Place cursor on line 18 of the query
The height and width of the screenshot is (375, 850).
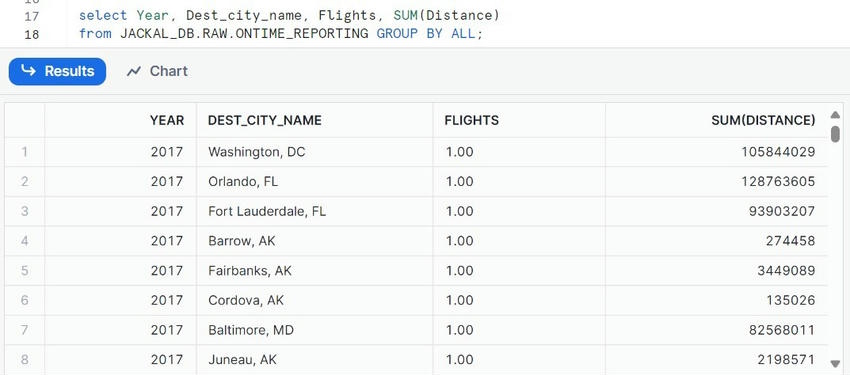[280, 34]
